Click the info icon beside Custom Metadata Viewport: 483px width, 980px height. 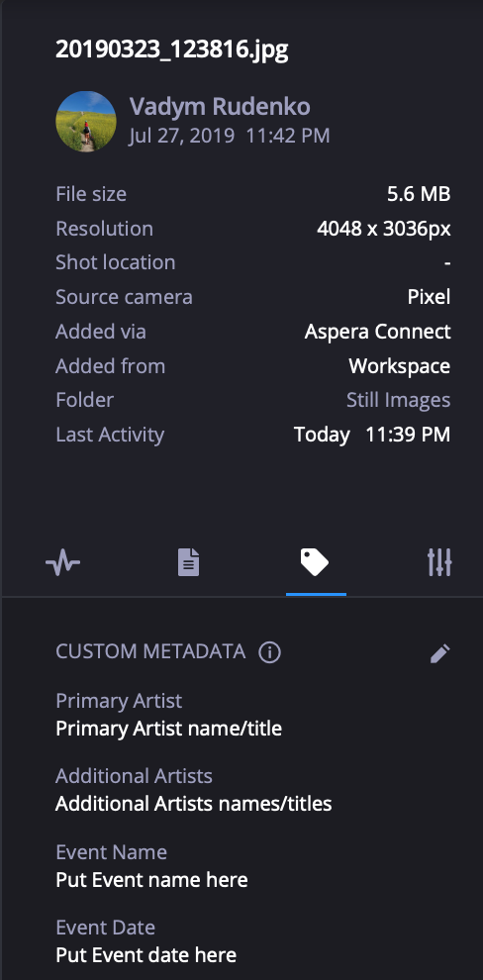pyautogui.click(x=270, y=652)
